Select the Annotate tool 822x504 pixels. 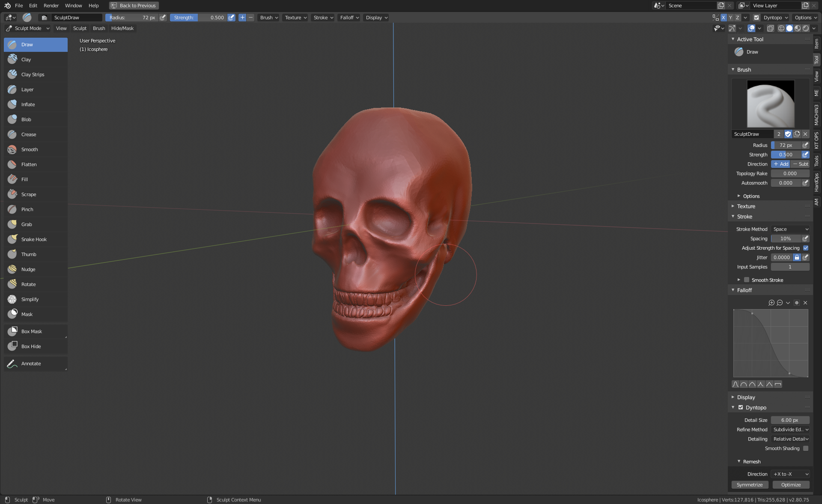pyautogui.click(x=31, y=364)
